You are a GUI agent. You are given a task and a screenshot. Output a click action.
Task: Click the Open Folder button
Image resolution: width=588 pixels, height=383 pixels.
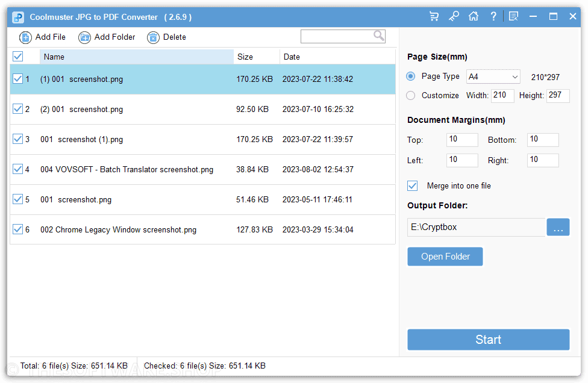tap(445, 257)
